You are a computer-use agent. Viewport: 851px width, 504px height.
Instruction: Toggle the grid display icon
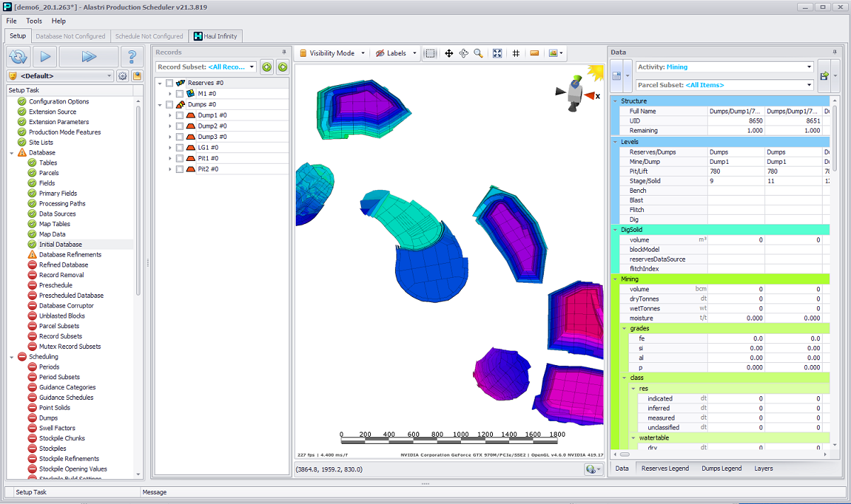coord(516,53)
